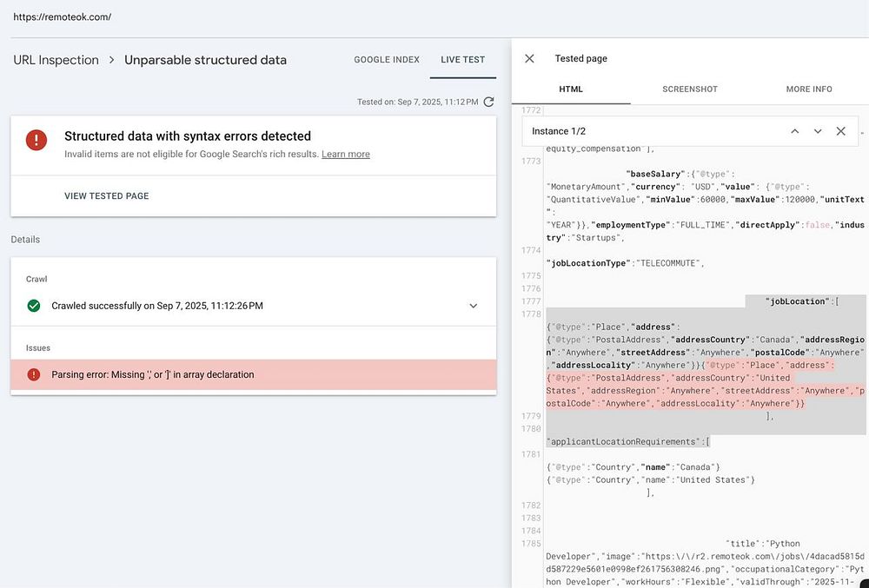Open the HTML tab
Viewport: 869px width, 588px height.
click(x=571, y=89)
